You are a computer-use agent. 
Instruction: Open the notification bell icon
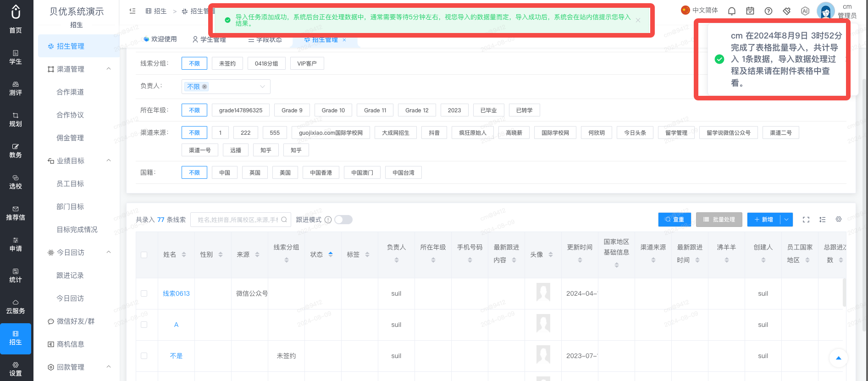point(732,11)
